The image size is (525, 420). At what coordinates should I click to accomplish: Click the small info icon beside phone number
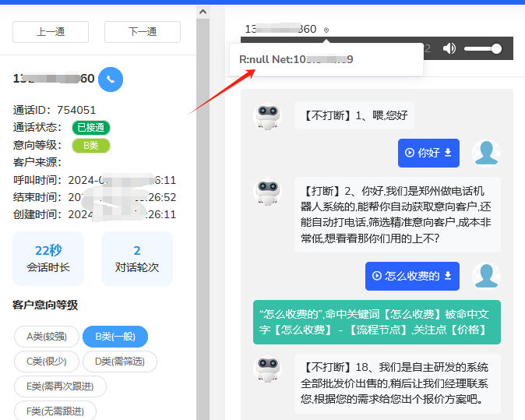pyautogui.click(x=326, y=30)
